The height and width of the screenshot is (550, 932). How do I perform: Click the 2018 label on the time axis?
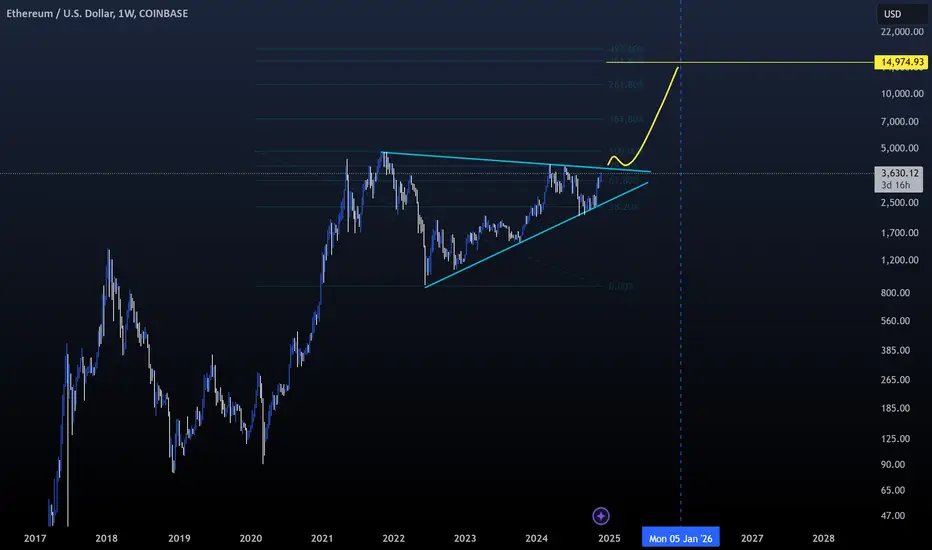(106, 538)
